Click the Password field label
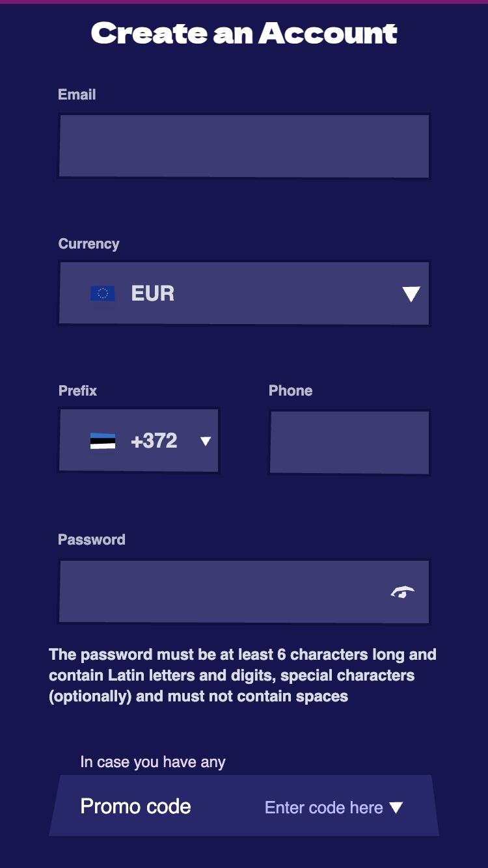The height and width of the screenshot is (868, 488). [x=92, y=539]
